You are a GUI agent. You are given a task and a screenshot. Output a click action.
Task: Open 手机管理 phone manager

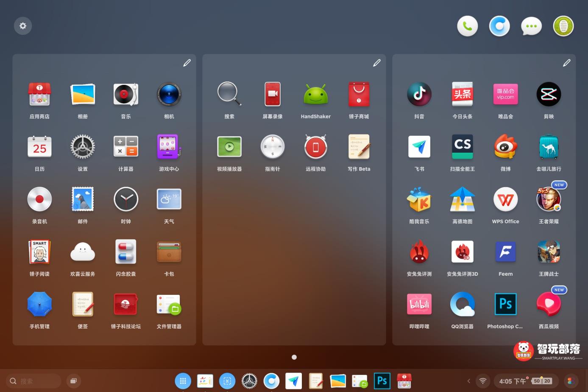pos(39,305)
